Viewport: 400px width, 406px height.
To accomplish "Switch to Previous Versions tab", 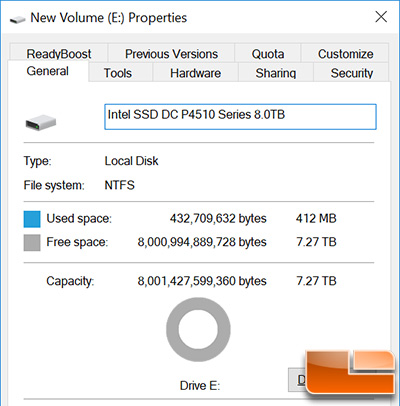I will click(x=171, y=53).
